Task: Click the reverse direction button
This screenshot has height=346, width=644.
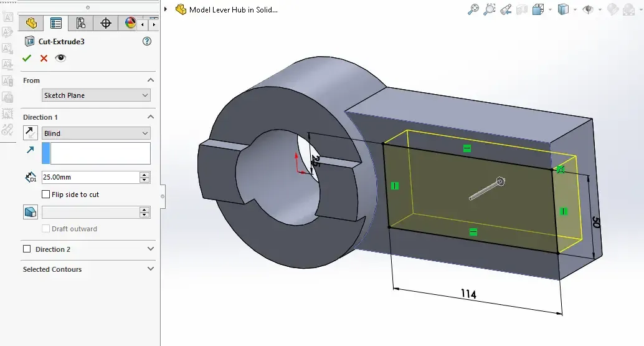Action: (x=31, y=133)
